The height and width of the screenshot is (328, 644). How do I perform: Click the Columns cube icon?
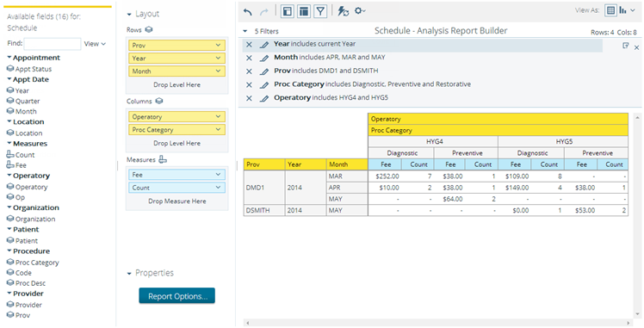click(159, 101)
